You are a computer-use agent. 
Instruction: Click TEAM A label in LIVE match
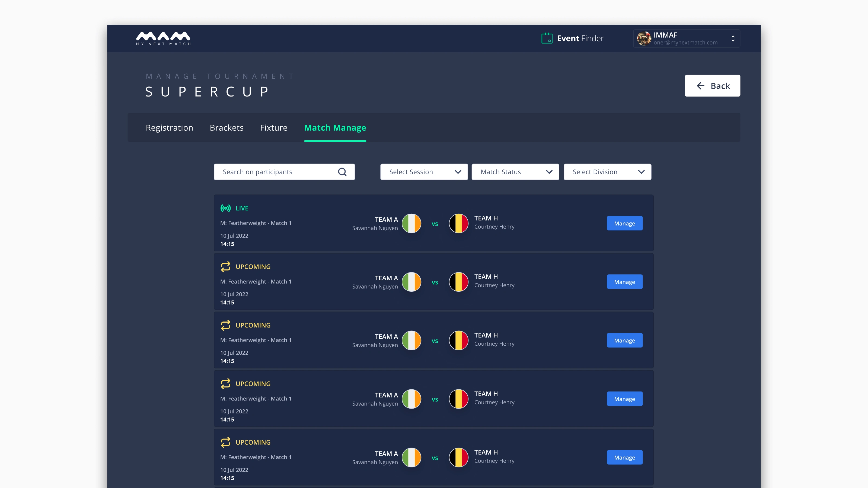387,220
